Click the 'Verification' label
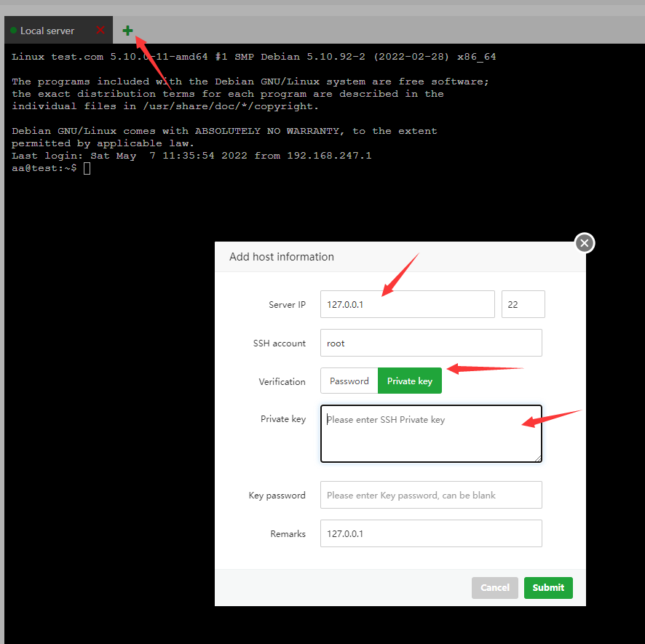Image resolution: width=645 pixels, height=644 pixels. [282, 381]
